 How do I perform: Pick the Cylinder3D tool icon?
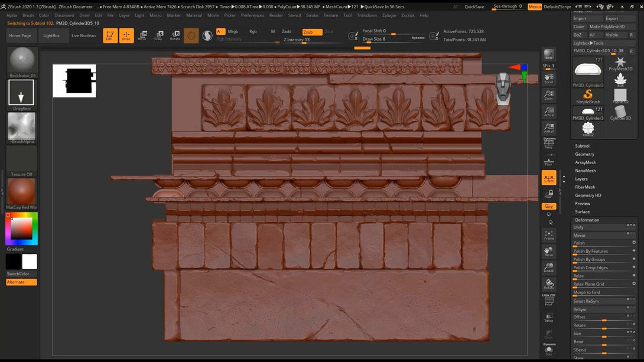pyautogui.click(x=620, y=113)
